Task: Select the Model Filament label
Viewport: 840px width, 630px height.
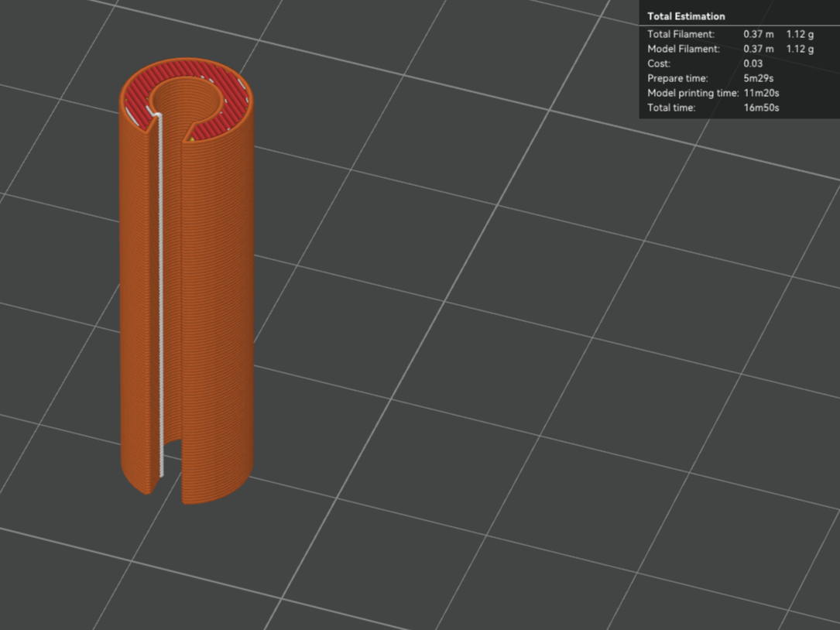Action: 684,49
